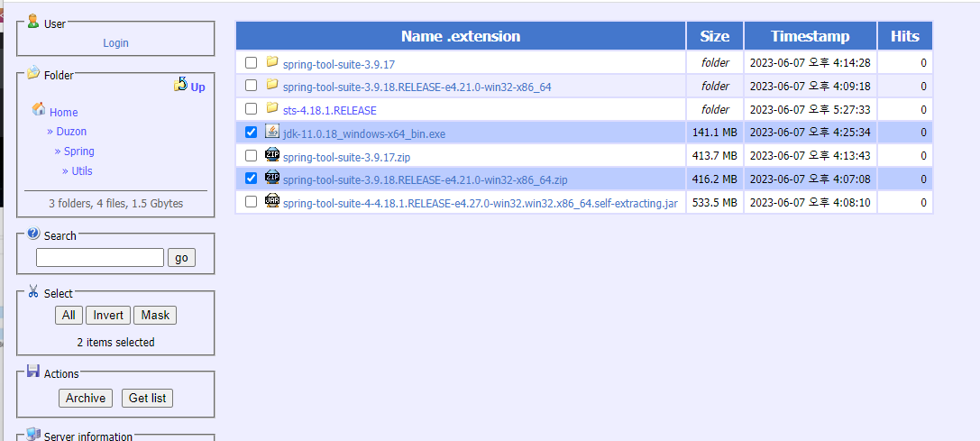980x441 pixels.
Task: Click the Up arrow folder icon
Action: tap(180, 84)
